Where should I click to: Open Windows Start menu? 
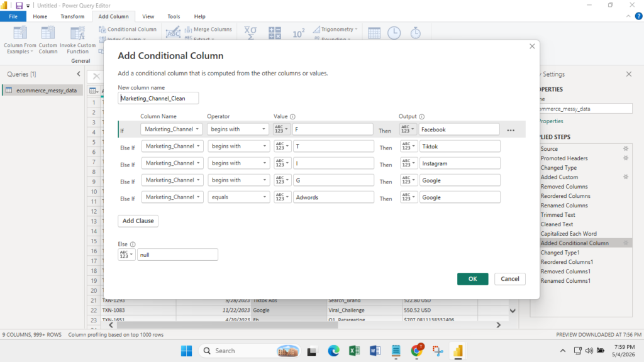[x=186, y=351]
